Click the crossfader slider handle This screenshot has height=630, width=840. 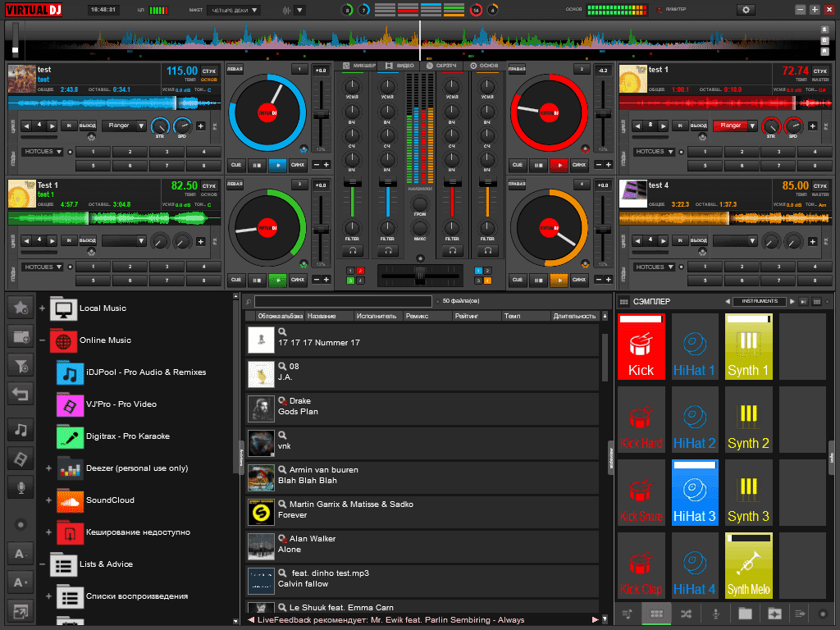point(421,276)
